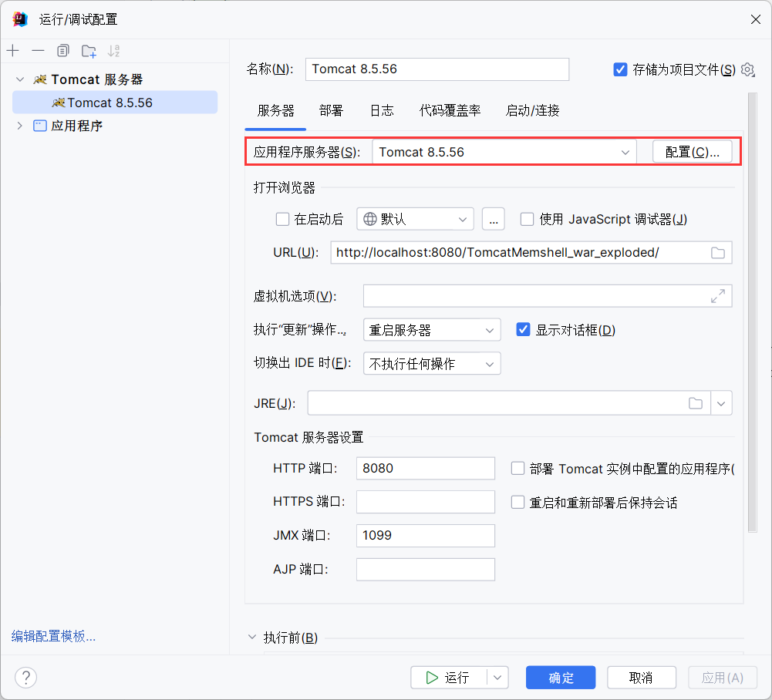Click the empty AJP 端口 field
This screenshot has height=700, width=772.
coord(426,569)
